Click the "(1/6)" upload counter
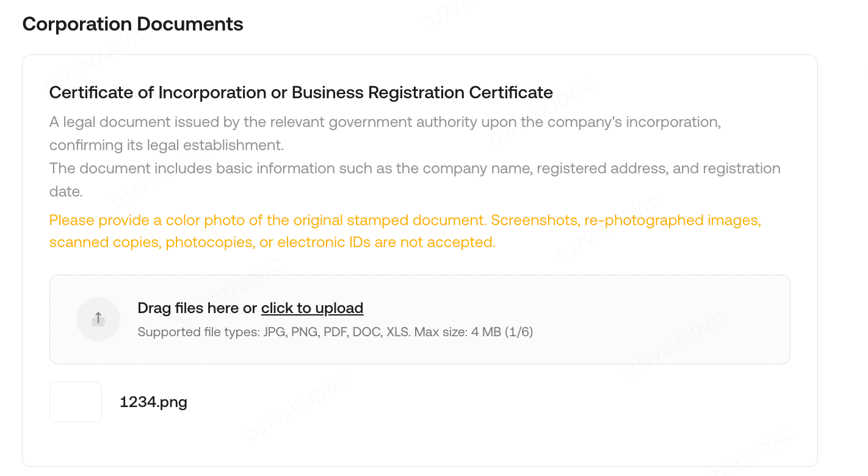The width and height of the screenshot is (868, 476). (519, 333)
